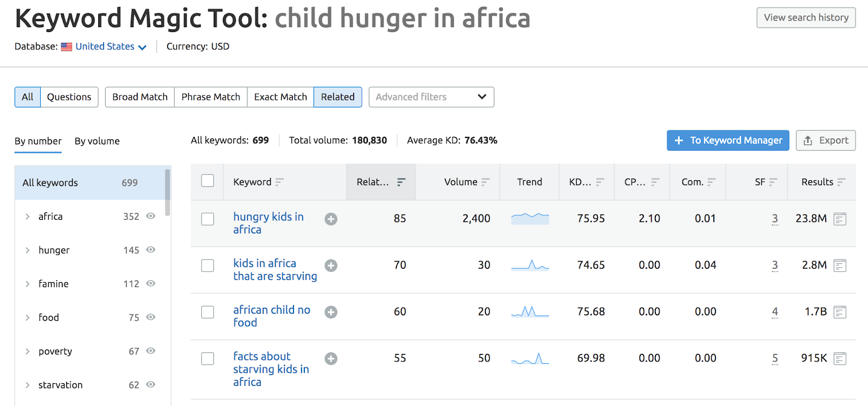Tick the select-all checkbox in table header

[208, 181]
